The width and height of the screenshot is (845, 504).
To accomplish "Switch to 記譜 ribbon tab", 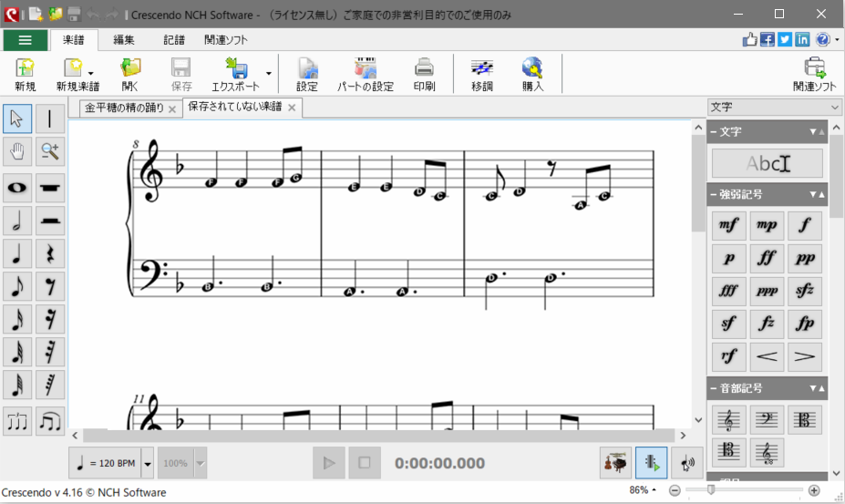I will [174, 40].
